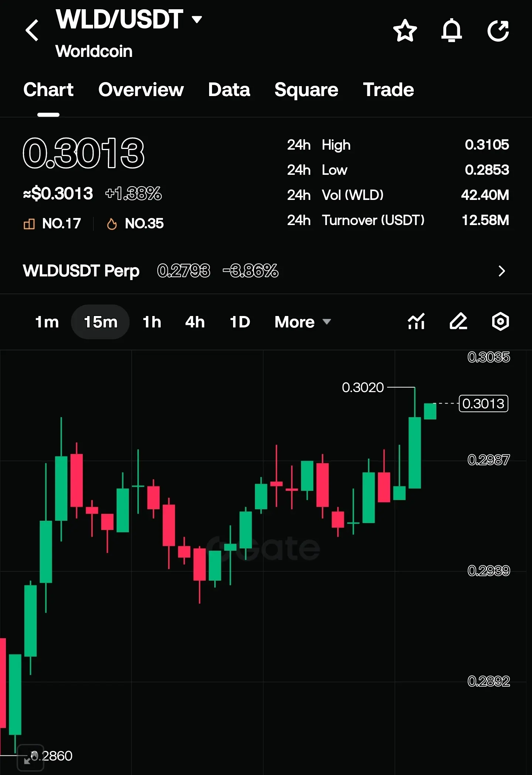This screenshot has width=532, height=775.
Task: Tap the 24h Low value 0.2853
Action: point(487,170)
